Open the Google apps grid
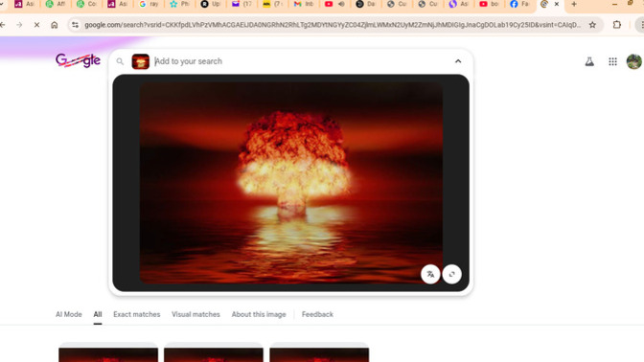The width and height of the screenshot is (644, 362). pos(612,61)
